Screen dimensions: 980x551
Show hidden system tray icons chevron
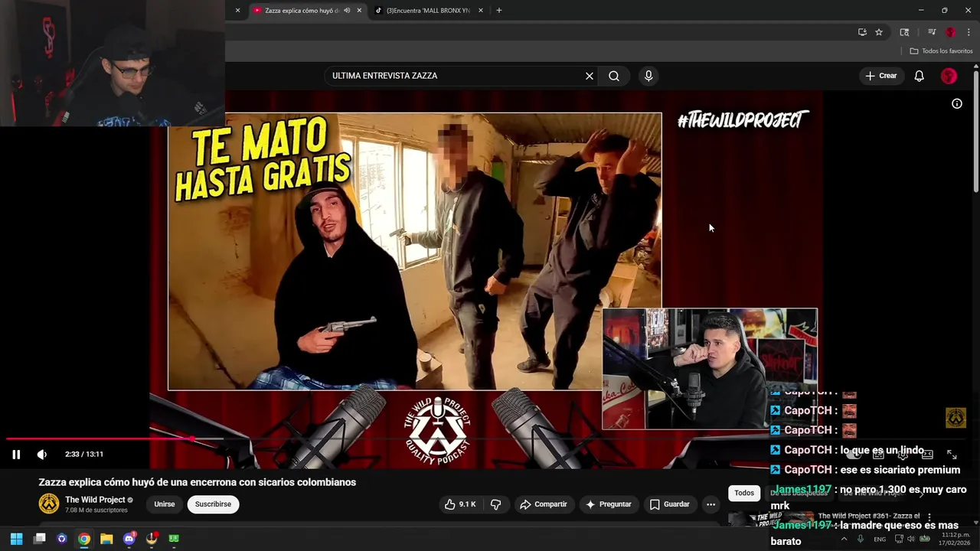click(x=844, y=539)
